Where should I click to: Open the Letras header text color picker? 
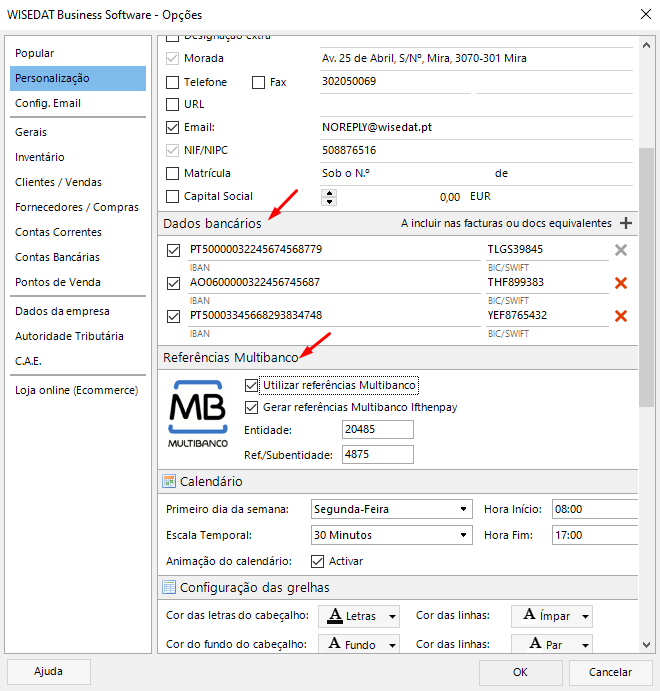point(359,616)
